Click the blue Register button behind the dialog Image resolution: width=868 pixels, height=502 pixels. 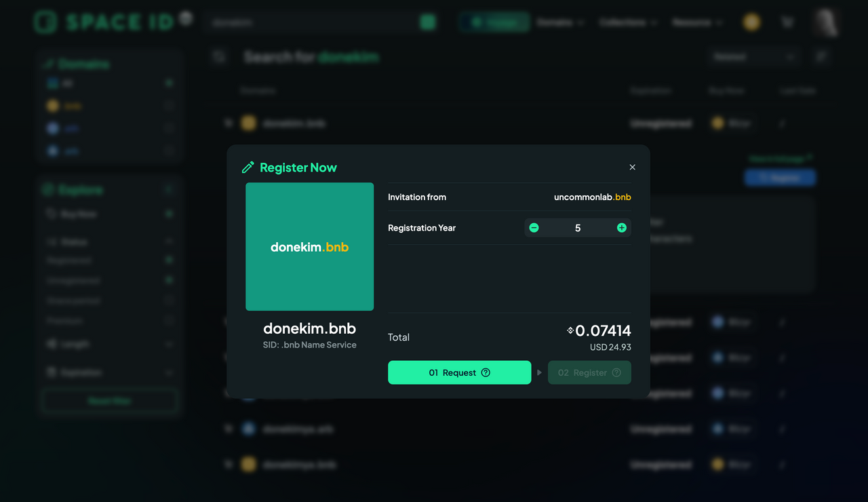780,178
